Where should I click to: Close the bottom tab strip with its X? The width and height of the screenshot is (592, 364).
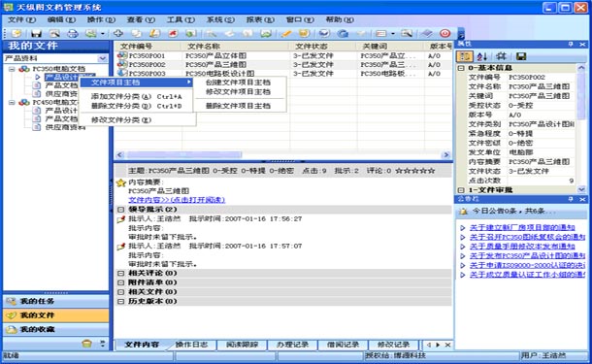(447, 345)
